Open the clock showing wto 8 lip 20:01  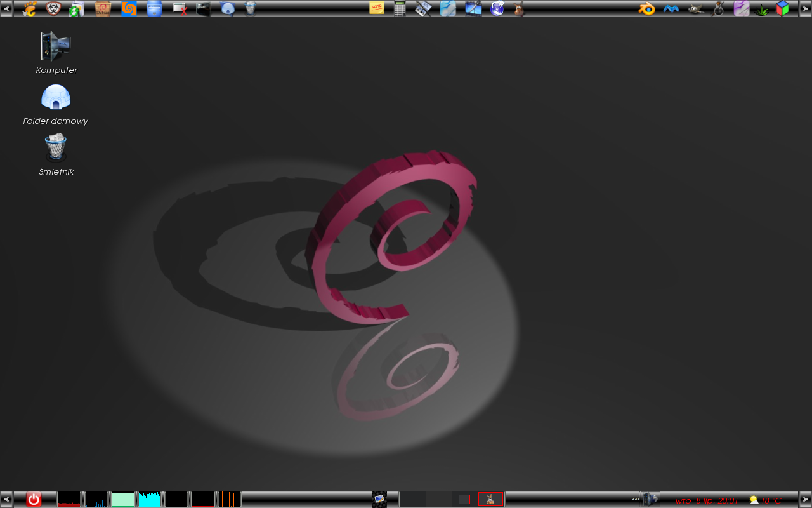(x=706, y=500)
